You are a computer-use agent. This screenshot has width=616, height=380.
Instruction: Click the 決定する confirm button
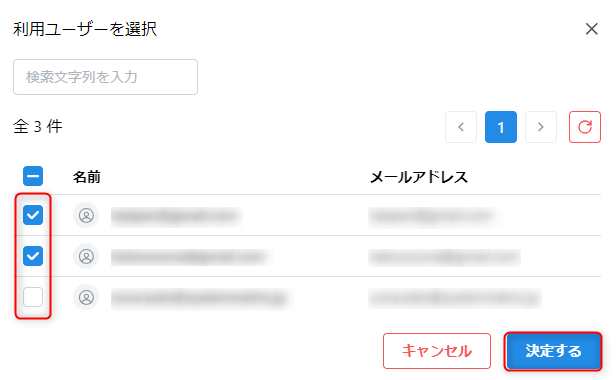[x=553, y=351]
